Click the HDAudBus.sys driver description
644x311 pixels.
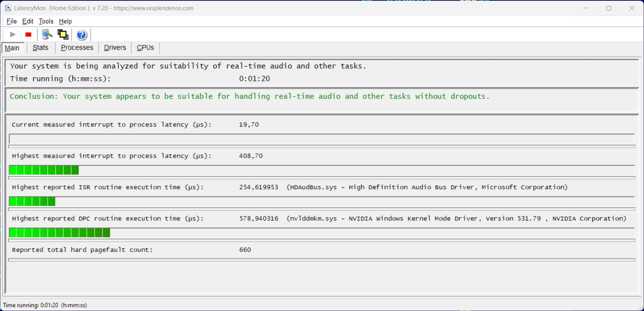pos(427,187)
